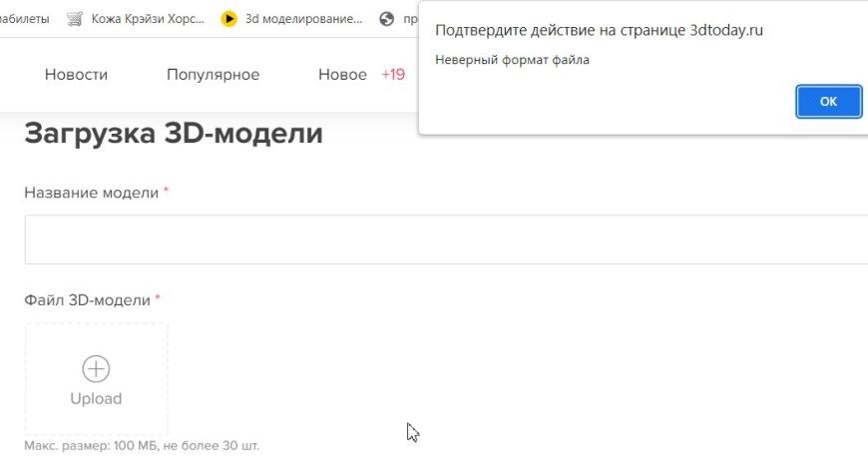The image size is (868, 476).
Task: Click the Загрузка 3D-модели heading
Action: pos(174,133)
